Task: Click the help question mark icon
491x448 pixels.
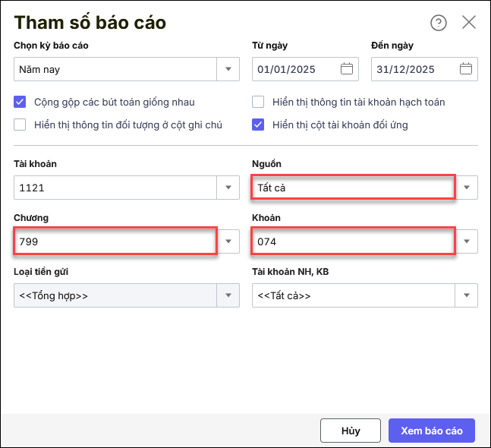Action: 439,23
